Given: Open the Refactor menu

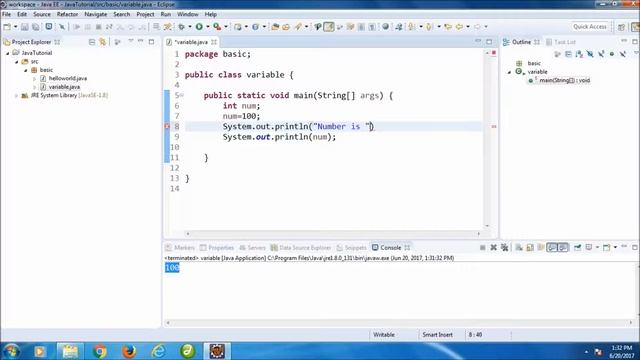Looking at the screenshot, I should 67,14.
